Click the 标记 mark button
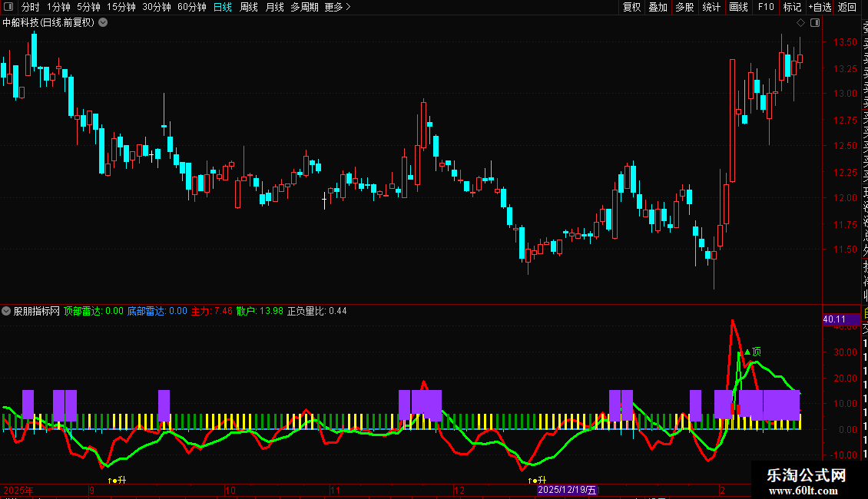The image size is (868, 499). point(792,7)
